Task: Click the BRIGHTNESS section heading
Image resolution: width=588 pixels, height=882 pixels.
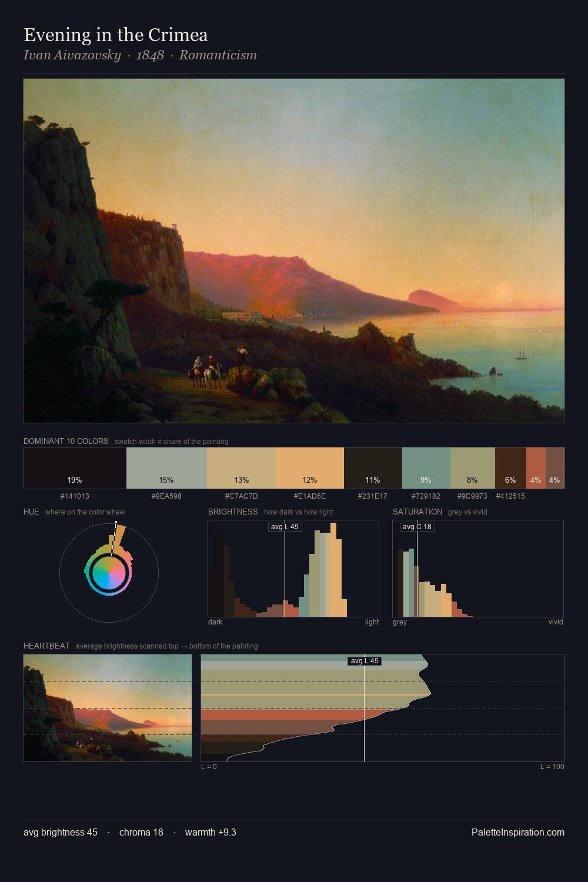Action: point(233,512)
